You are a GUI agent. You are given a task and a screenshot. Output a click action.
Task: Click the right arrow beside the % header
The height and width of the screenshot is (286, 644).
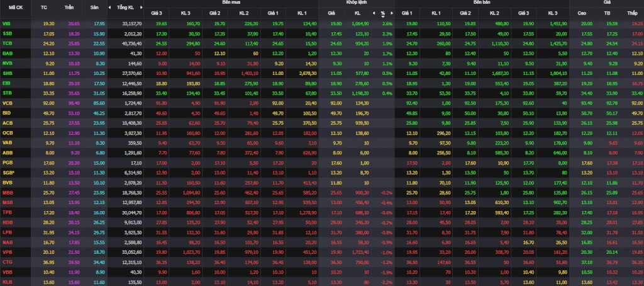[x=392, y=13]
